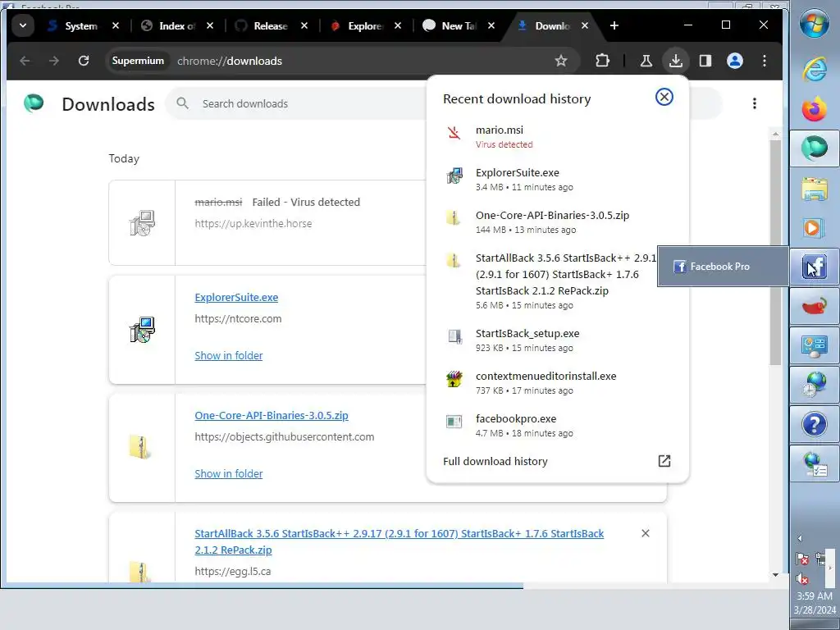This screenshot has height=630, width=840.
Task: Click the muted volume tray icon
Action: click(802, 578)
